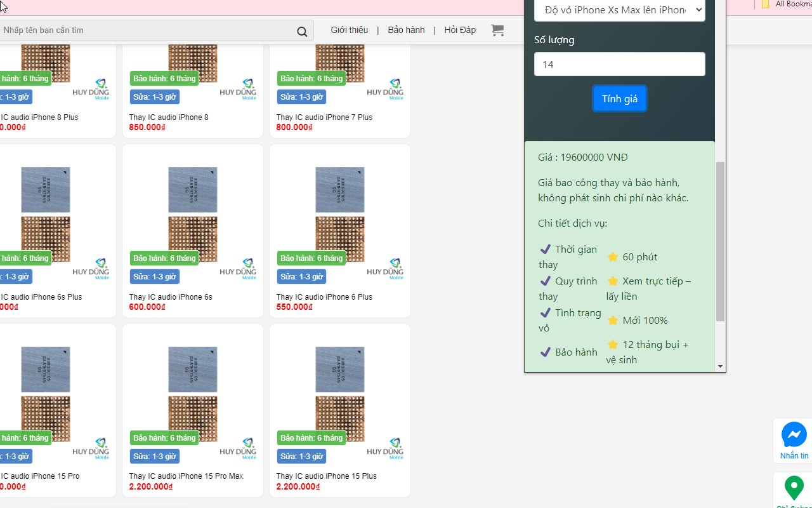Image resolution: width=812 pixels, height=508 pixels.
Task: Click Huy Dũng logo on iPhone 8 card
Action: (x=239, y=90)
